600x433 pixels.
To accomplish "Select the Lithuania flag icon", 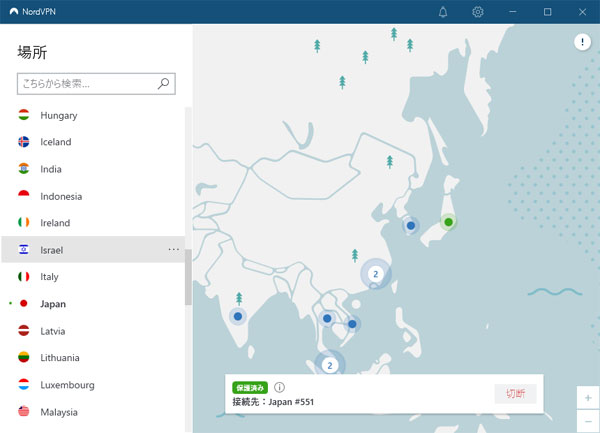I will coord(24,357).
